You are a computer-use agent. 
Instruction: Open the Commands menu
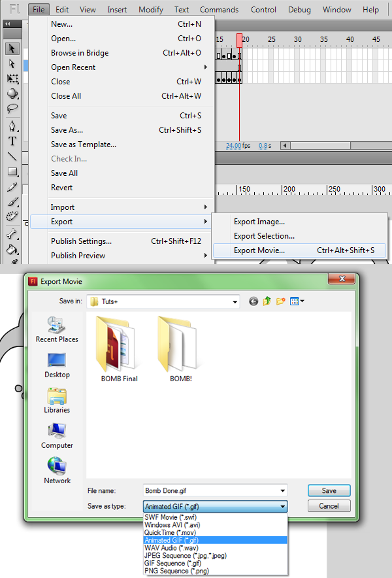(220, 10)
